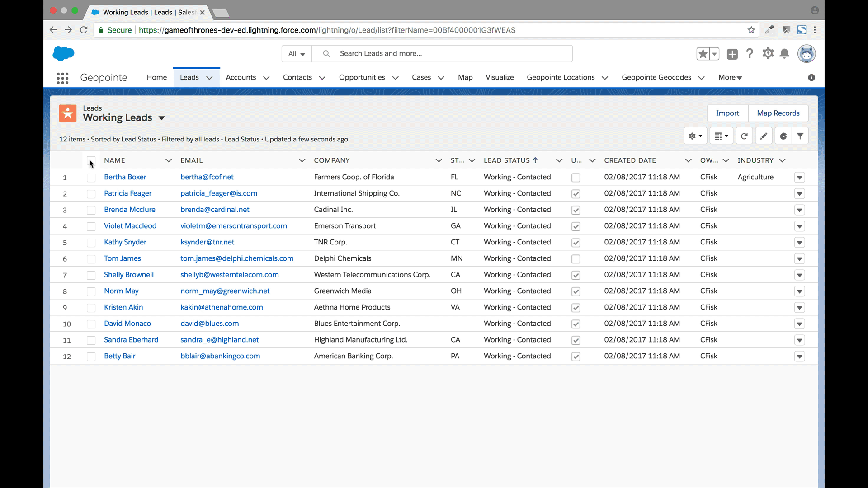Click the pencil Edit List icon
Viewport: 868px width, 488px height.
tap(764, 136)
